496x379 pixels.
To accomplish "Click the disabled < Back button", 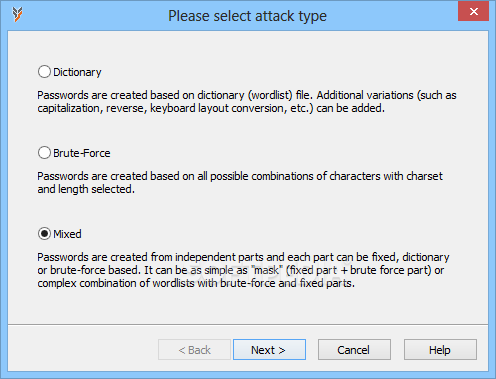I will (x=194, y=350).
